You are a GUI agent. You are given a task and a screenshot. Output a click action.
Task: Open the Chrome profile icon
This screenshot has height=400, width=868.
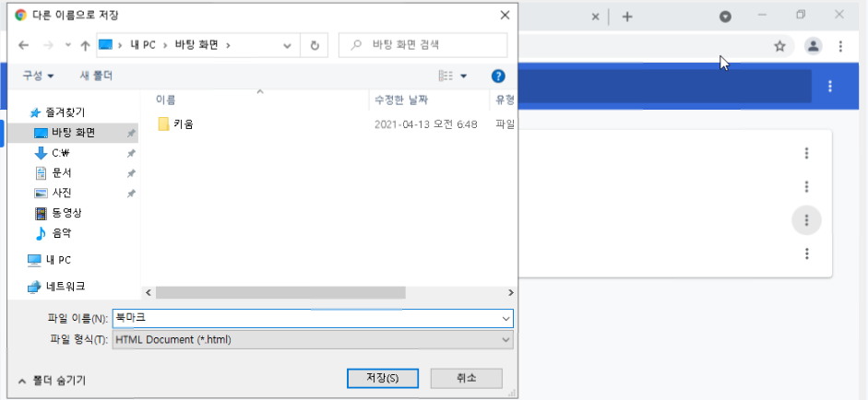pos(813,46)
